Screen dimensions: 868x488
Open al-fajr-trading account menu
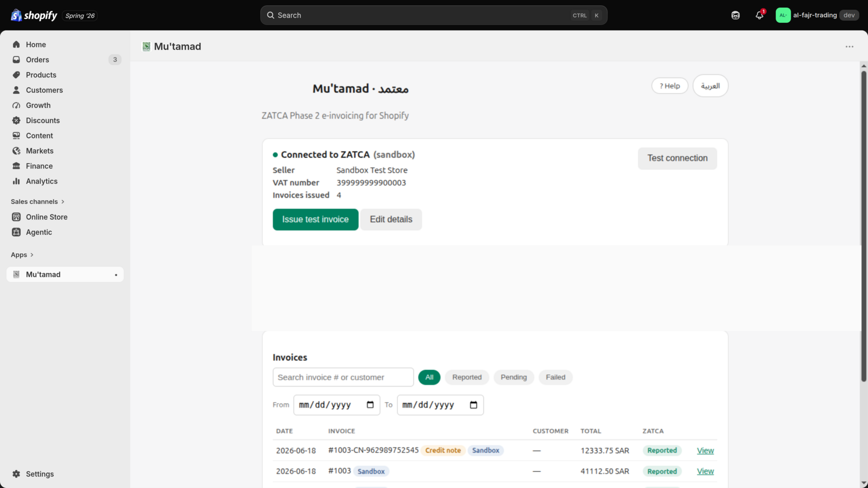818,15
